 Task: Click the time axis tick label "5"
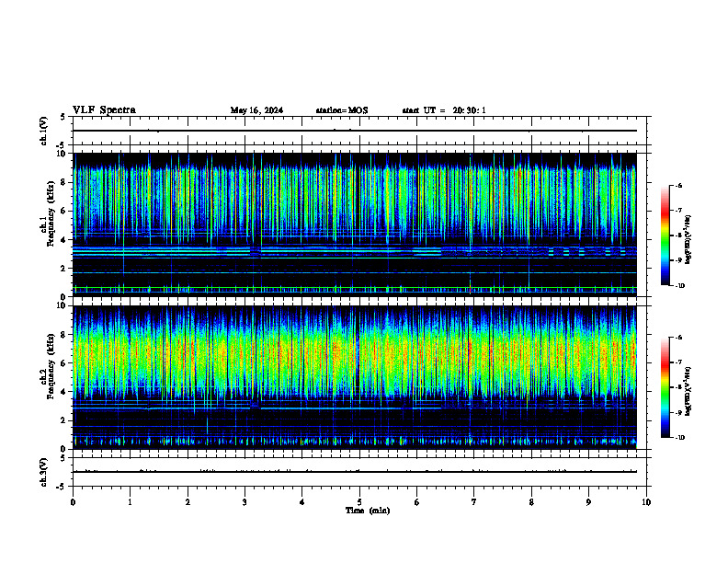click(359, 502)
